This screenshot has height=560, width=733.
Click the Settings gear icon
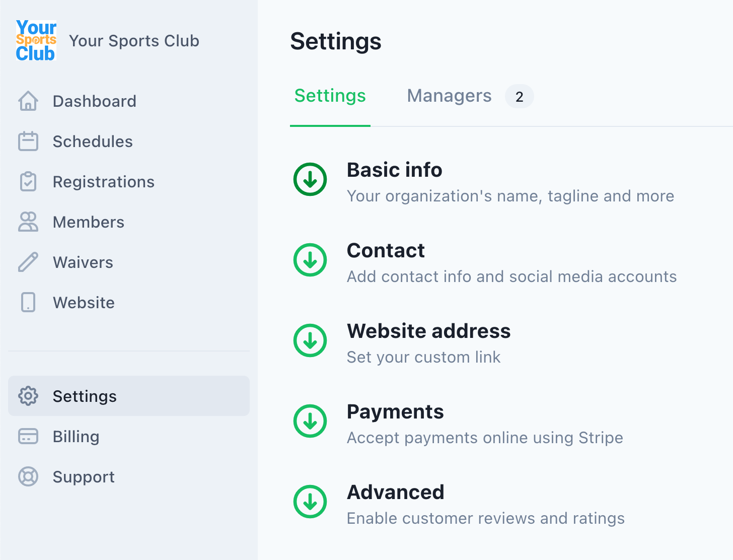pos(29,396)
